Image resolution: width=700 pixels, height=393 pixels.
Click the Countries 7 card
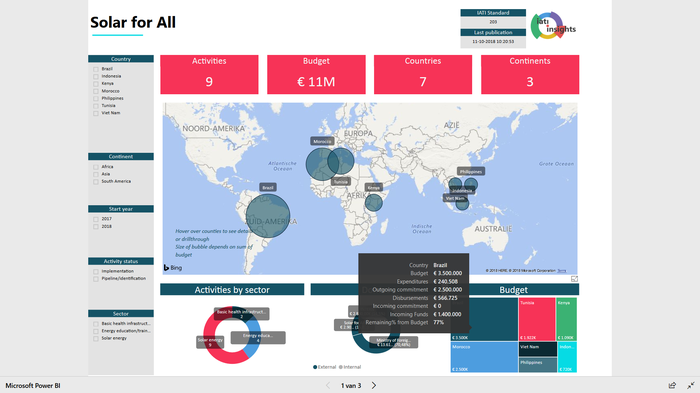click(423, 75)
